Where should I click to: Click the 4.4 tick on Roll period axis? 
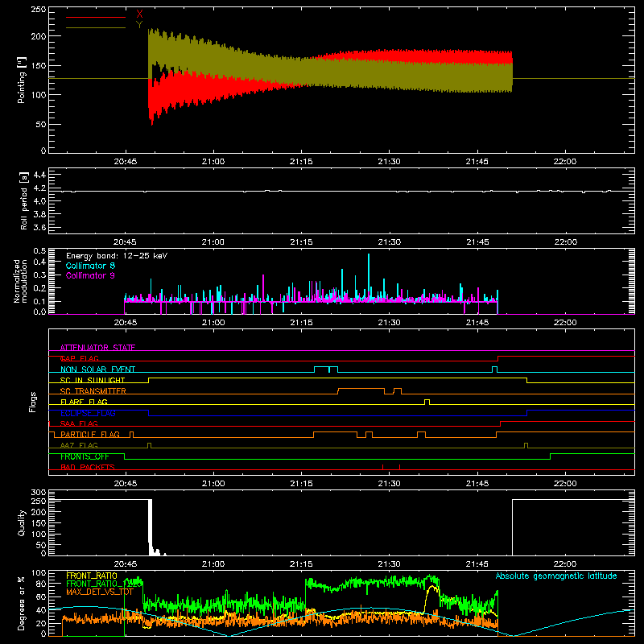pyautogui.click(x=39, y=175)
